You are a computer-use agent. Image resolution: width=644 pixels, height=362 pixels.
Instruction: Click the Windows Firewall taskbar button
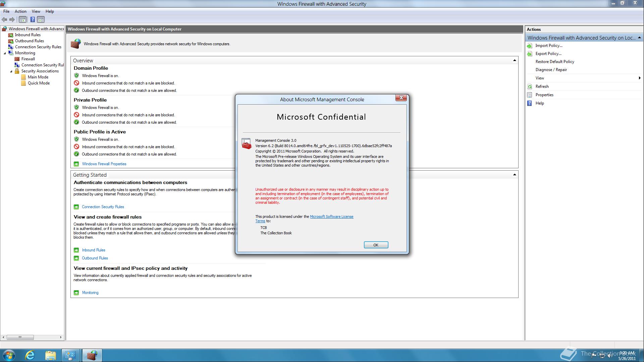point(92,355)
